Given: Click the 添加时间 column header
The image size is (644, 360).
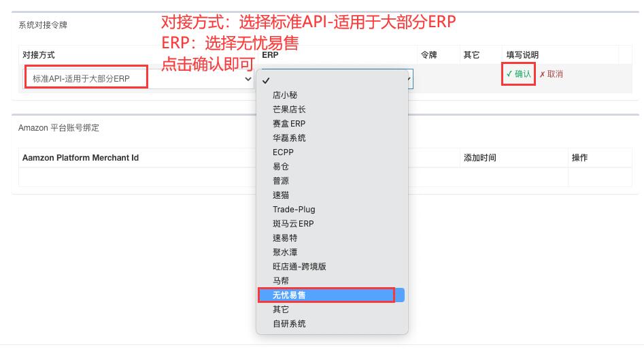Looking at the screenshot, I should (479, 158).
